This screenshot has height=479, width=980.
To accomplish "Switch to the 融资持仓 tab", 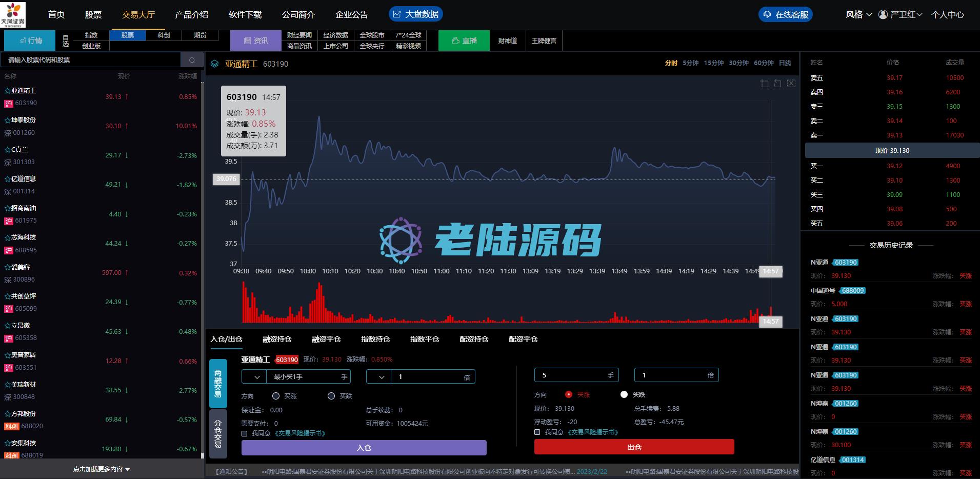I will (277, 339).
